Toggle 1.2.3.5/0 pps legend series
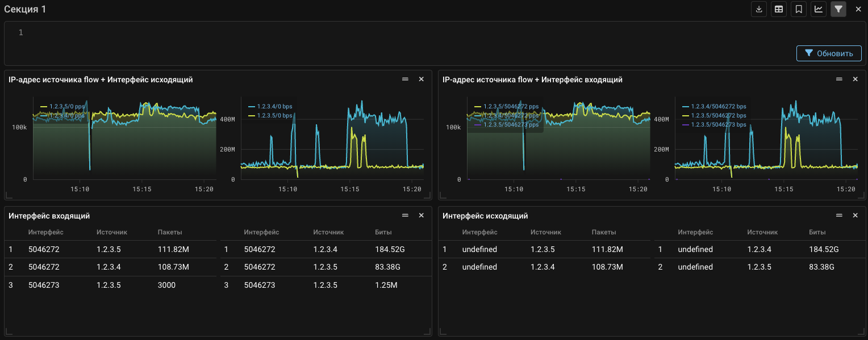The height and width of the screenshot is (340, 868). 66,107
